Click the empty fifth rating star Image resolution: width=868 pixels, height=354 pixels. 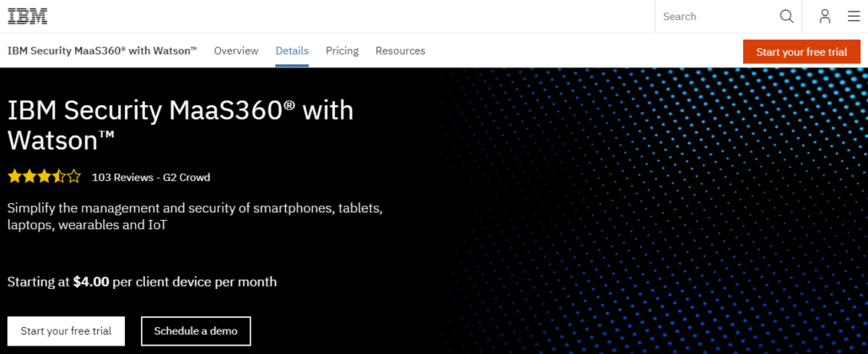74,177
